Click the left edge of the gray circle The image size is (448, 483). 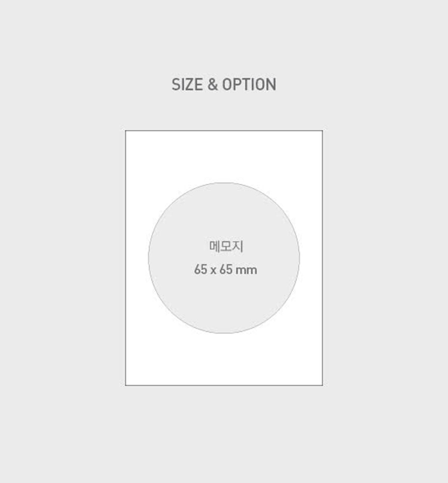click(x=149, y=258)
